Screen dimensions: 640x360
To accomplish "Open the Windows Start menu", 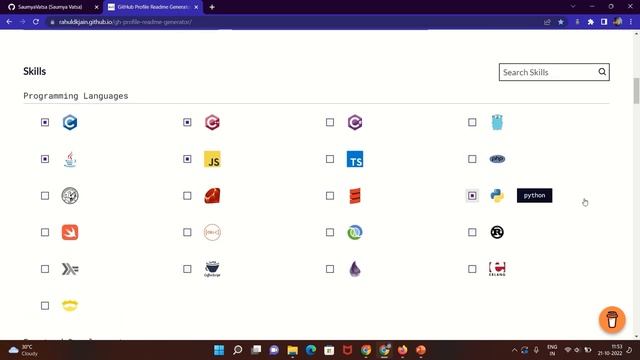I will click(219, 350).
